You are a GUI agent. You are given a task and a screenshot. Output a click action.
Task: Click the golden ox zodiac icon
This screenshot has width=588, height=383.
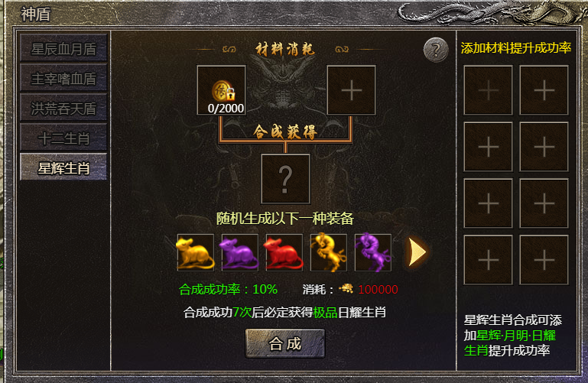pyautogui.click(x=329, y=252)
